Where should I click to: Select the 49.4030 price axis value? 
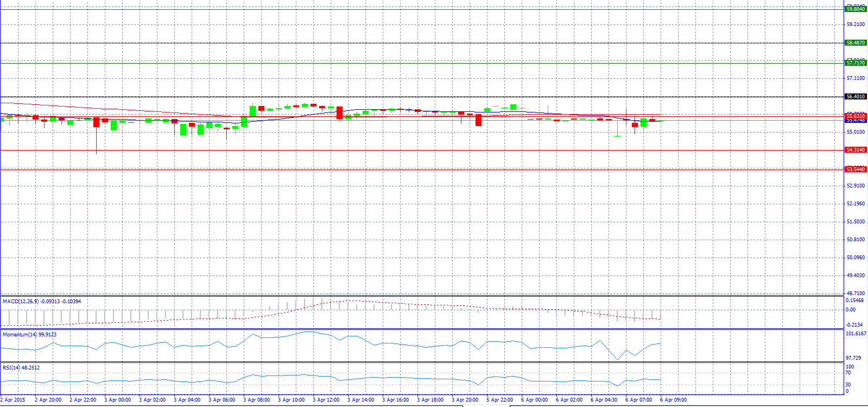click(x=856, y=275)
